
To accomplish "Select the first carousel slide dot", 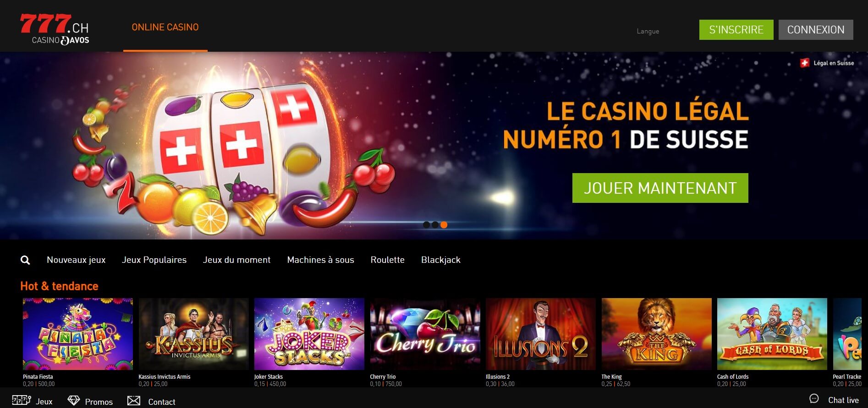I will (427, 225).
